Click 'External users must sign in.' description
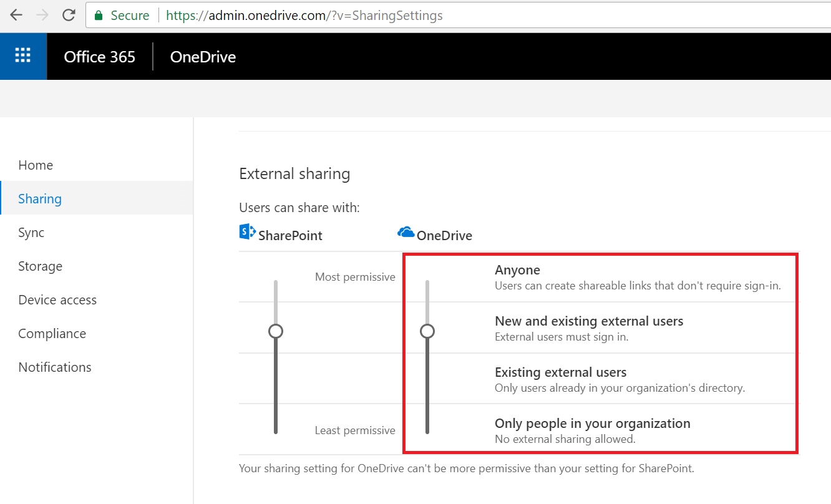 coord(561,337)
